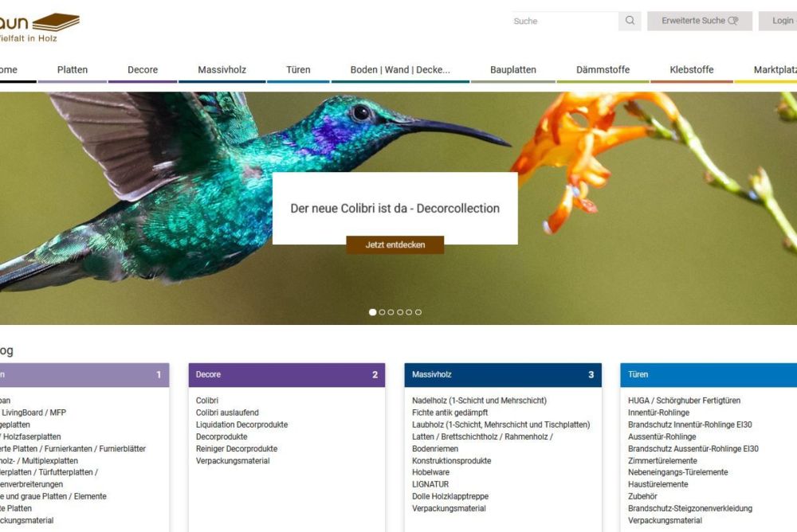Click the Jetzt entdecken button
This screenshot has width=797, height=532.
(x=395, y=245)
